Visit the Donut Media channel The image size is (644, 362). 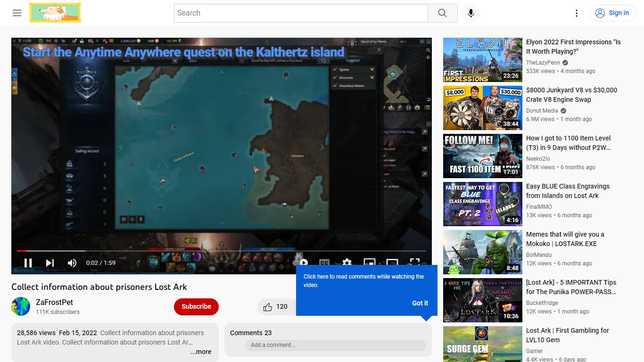click(x=542, y=111)
